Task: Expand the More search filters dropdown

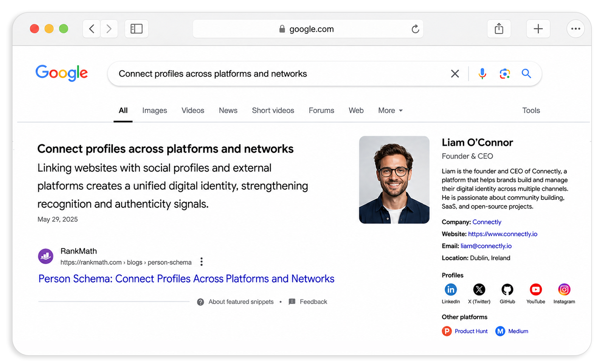Action: pos(390,110)
